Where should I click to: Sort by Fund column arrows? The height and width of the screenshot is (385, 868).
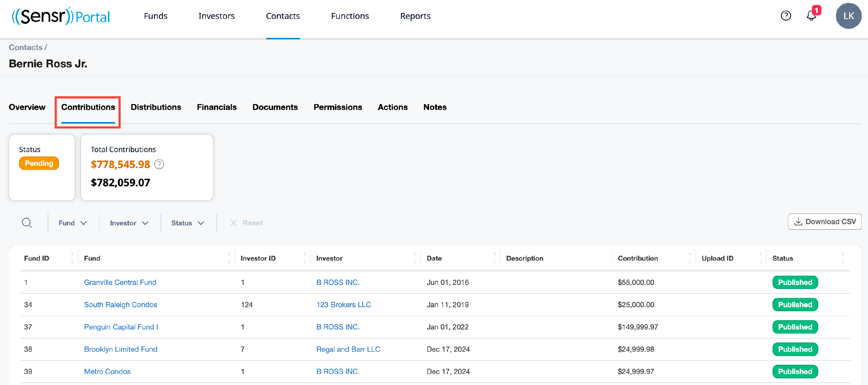(x=229, y=258)
